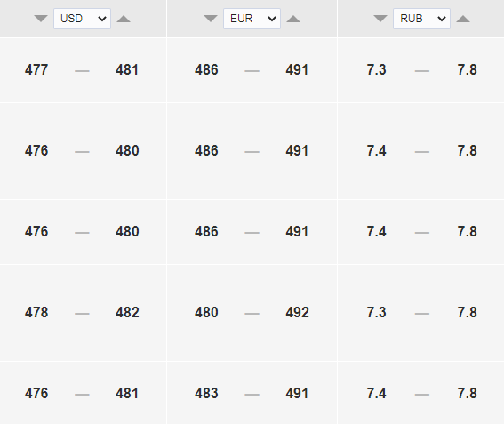
Task: Sort RUB column ascending with up arrow
Action: coord(463,19)
